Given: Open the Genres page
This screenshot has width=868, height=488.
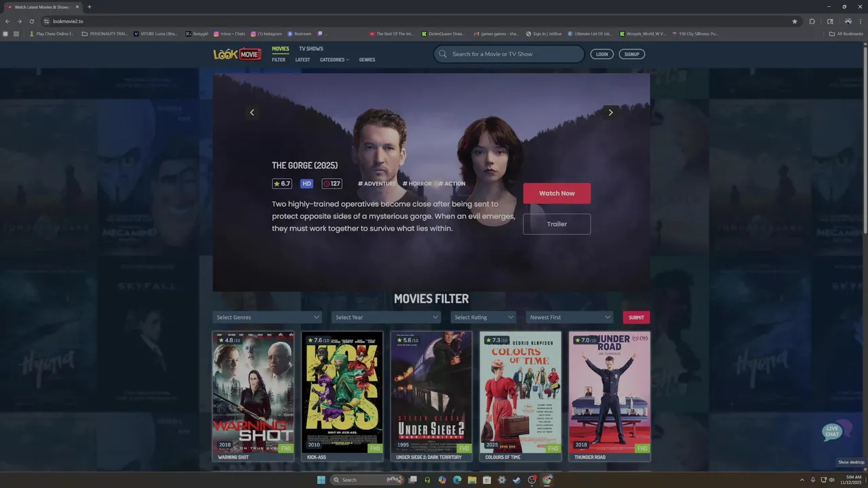Looking at the screenshot, I should pyautogui.click(x=367, y=60).
